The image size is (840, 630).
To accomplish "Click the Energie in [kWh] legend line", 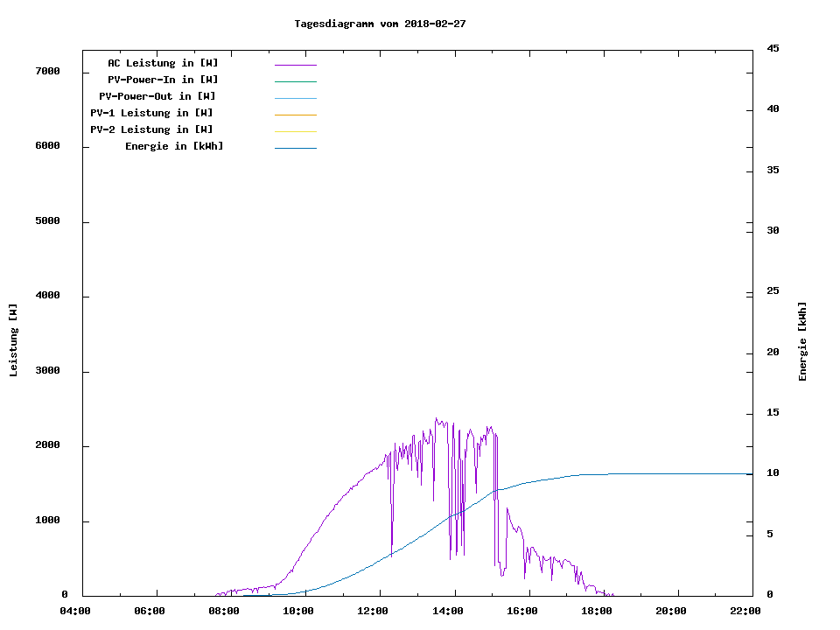I will click(295, 148).
